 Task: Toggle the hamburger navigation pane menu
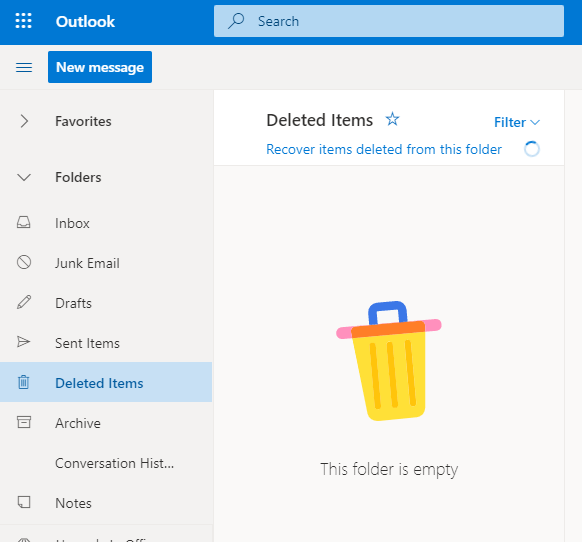point(24,67)
